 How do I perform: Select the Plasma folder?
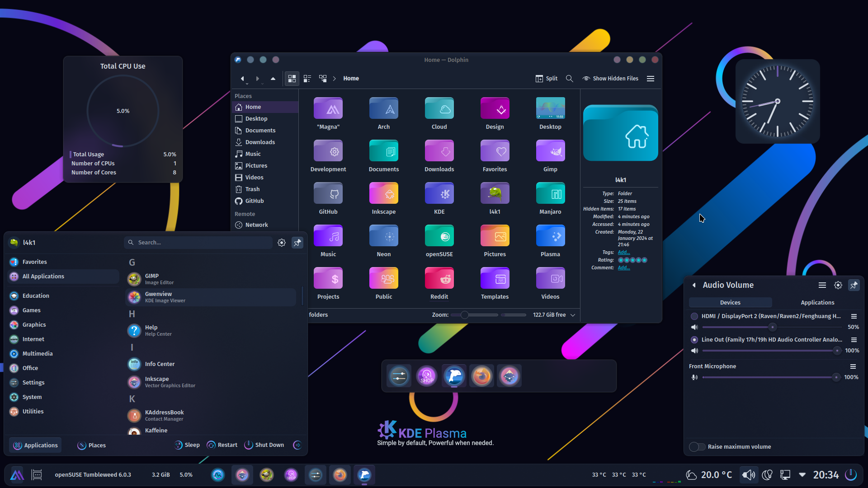[550, 241]
